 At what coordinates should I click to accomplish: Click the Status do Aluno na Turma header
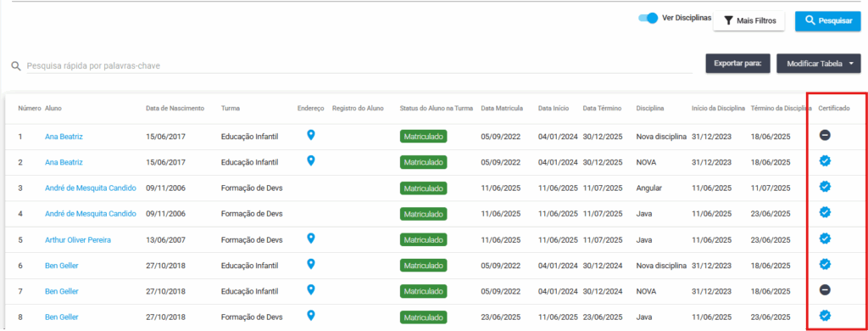437,108
